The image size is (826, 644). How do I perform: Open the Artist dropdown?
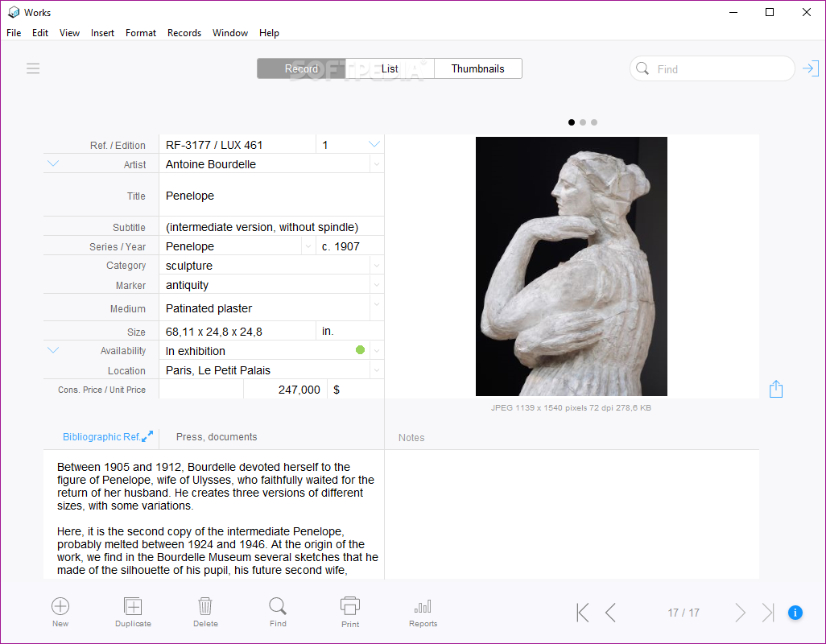click(377, 164)
